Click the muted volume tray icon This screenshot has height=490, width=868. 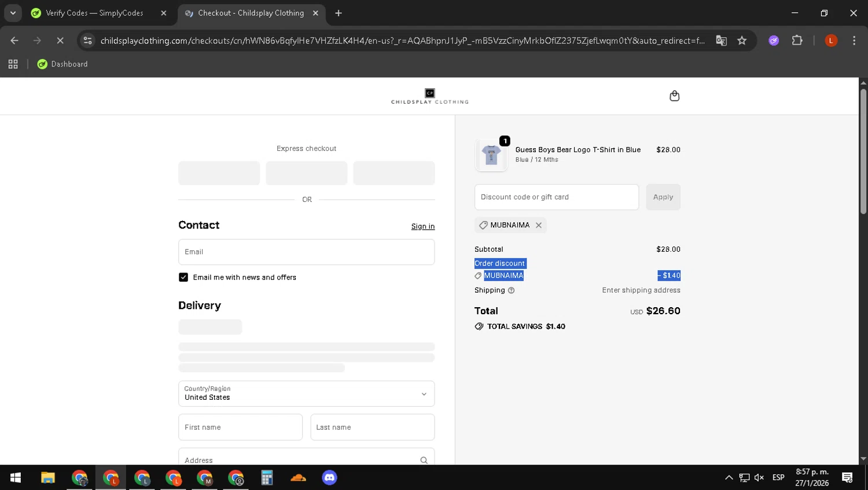click(759, 478)
